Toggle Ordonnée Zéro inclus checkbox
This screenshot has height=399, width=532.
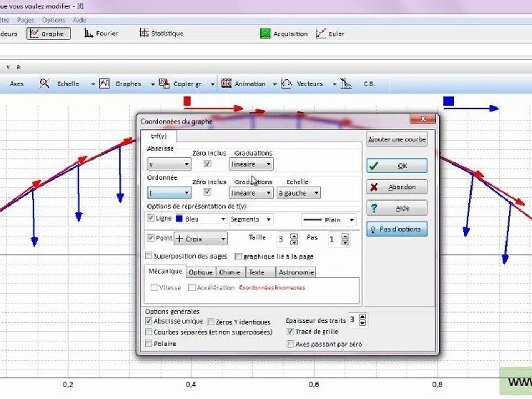pos(207,192)
